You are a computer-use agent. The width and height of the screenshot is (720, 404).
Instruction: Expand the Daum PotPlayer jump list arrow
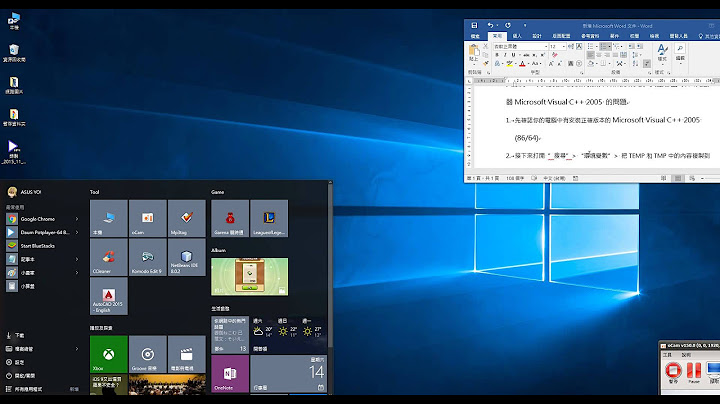(x=77, y=232)
